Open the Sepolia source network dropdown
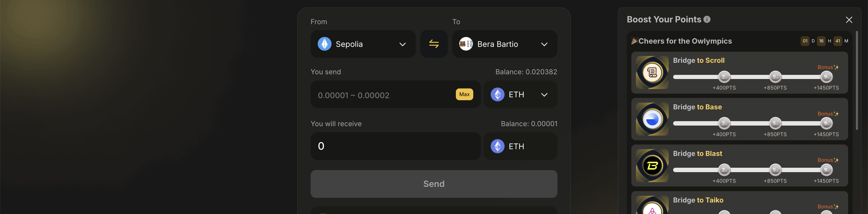This screenshot has width=868, height=214. coord(363,44)
